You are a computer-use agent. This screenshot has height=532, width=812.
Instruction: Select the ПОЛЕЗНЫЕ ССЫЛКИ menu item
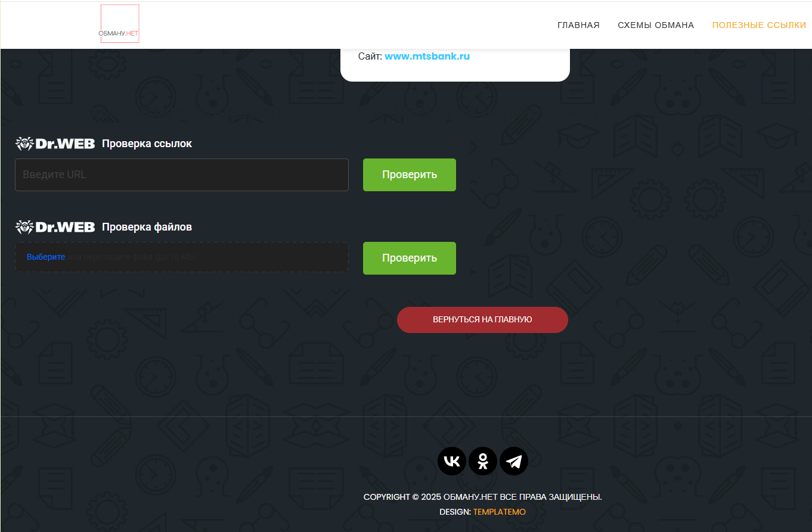coord(759,25)
